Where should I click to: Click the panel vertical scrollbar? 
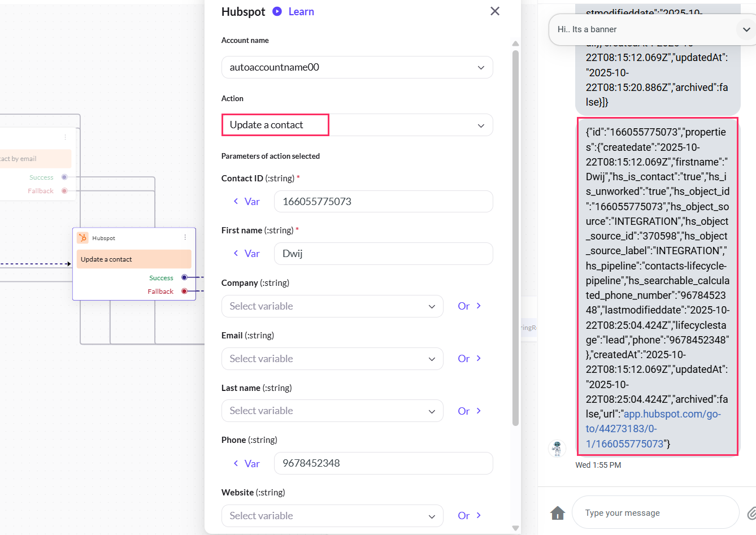point(515,237)
